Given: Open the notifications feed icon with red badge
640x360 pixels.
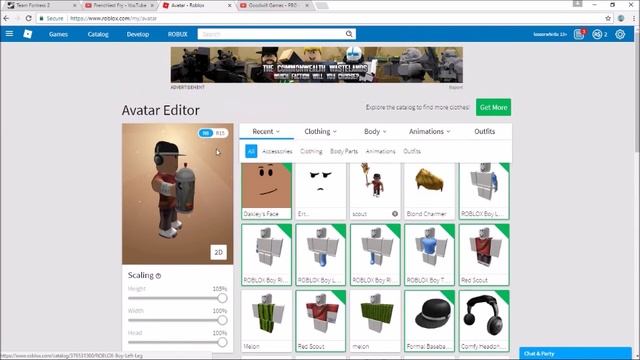Looking at the screenshot, I should coord(579,34).
